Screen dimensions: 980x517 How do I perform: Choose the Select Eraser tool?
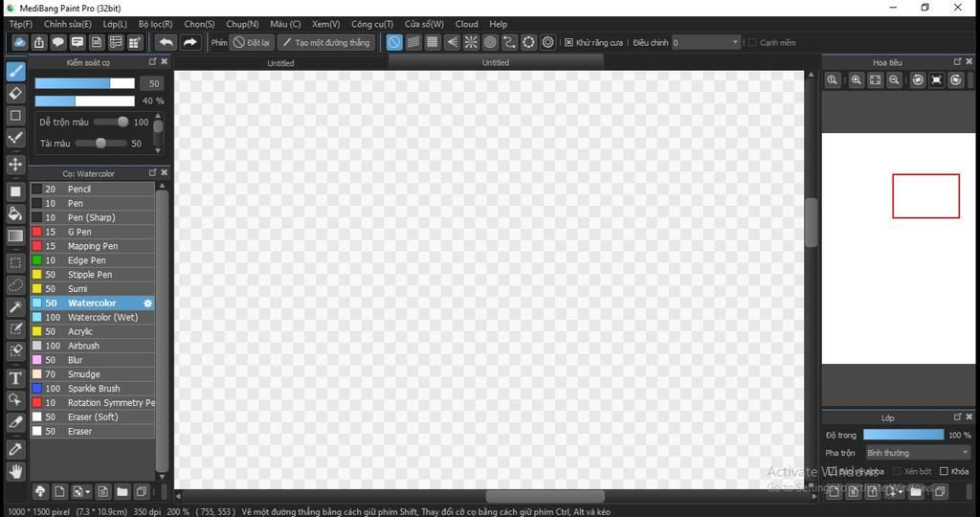click(15, 350)
